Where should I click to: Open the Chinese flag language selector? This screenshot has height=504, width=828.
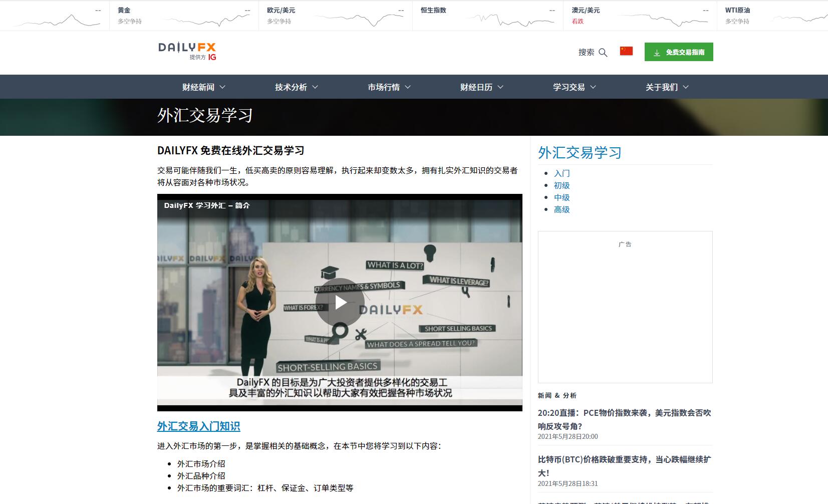(626, 51)
